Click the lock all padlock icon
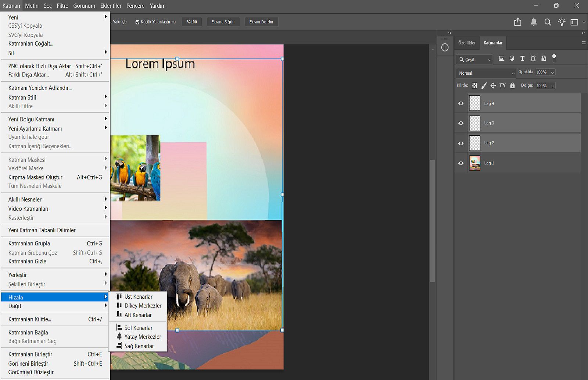 512,86
